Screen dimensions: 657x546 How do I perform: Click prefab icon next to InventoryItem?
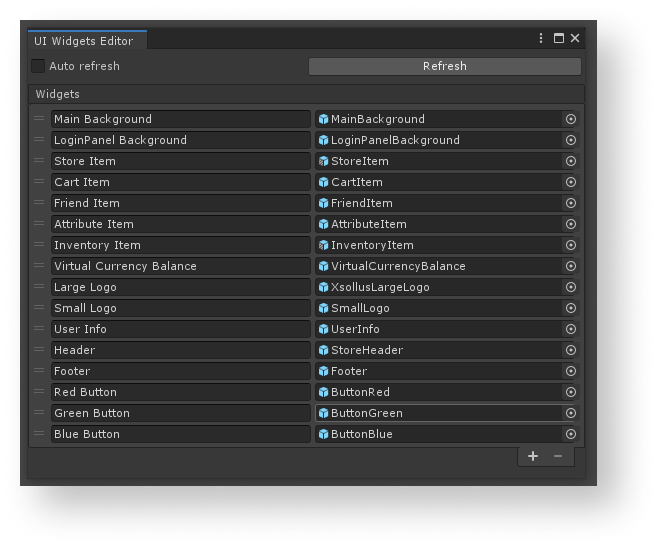(324, 245)
